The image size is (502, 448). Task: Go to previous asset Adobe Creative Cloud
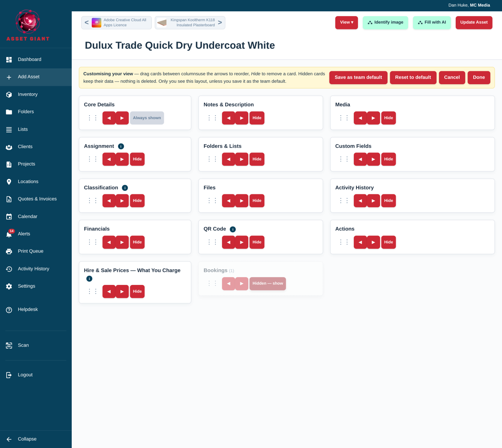point(116,23)
